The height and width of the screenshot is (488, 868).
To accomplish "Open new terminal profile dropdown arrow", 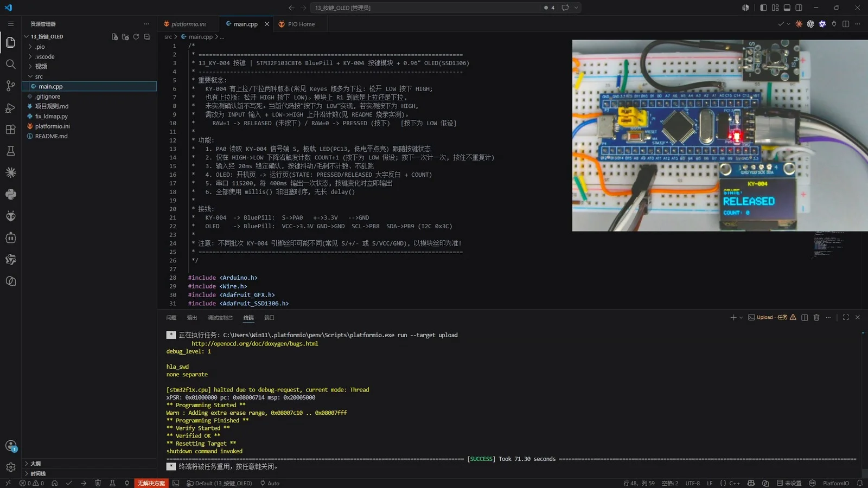I will pos(741,318).
